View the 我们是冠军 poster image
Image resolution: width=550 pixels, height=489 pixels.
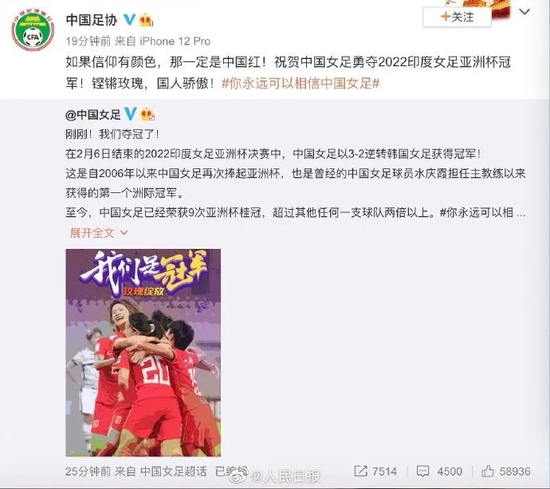pos(143,353)
